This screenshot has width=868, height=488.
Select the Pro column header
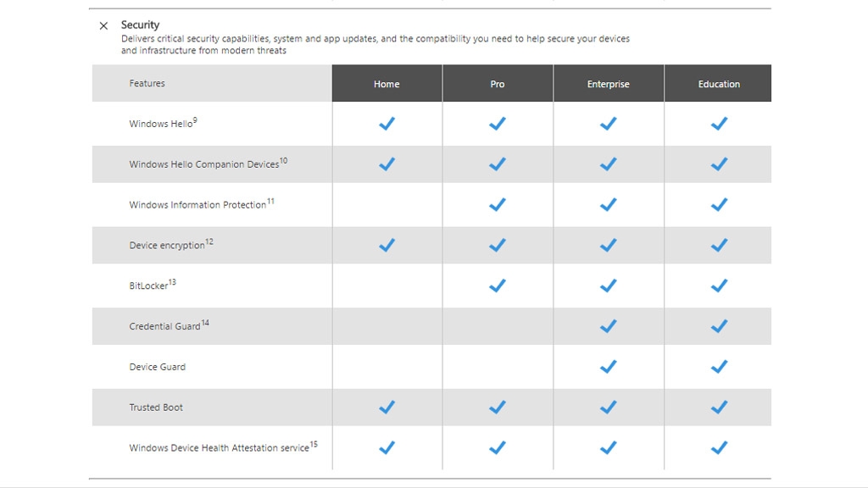coord(497,83)
